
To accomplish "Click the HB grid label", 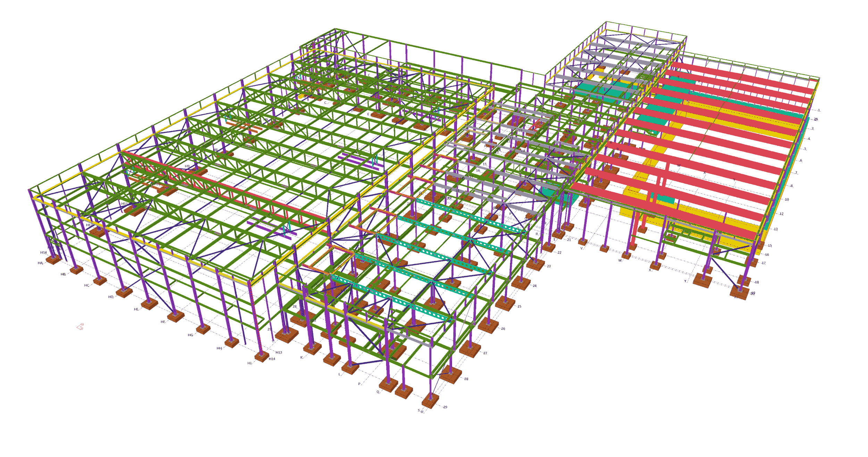I will [x=63, y=274].
